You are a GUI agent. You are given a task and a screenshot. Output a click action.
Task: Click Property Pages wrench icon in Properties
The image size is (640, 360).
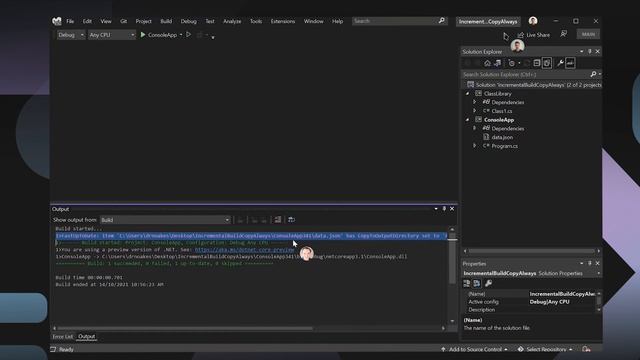488,283
